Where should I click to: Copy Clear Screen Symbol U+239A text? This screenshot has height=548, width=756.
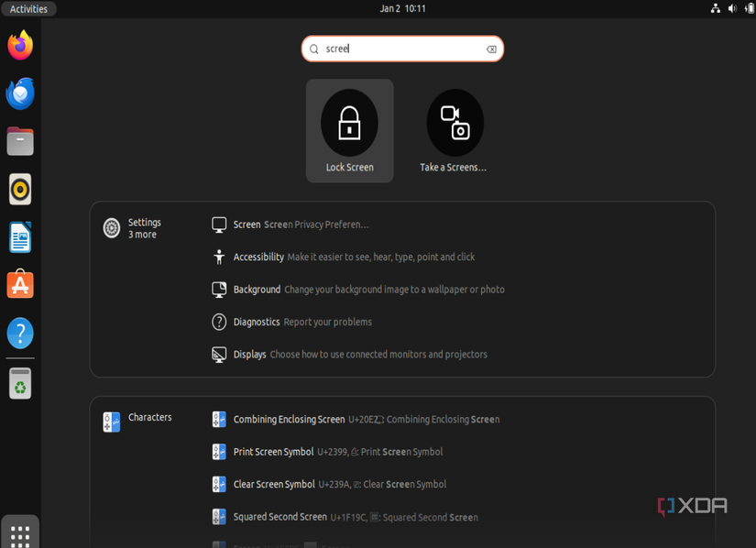point(340,484)
